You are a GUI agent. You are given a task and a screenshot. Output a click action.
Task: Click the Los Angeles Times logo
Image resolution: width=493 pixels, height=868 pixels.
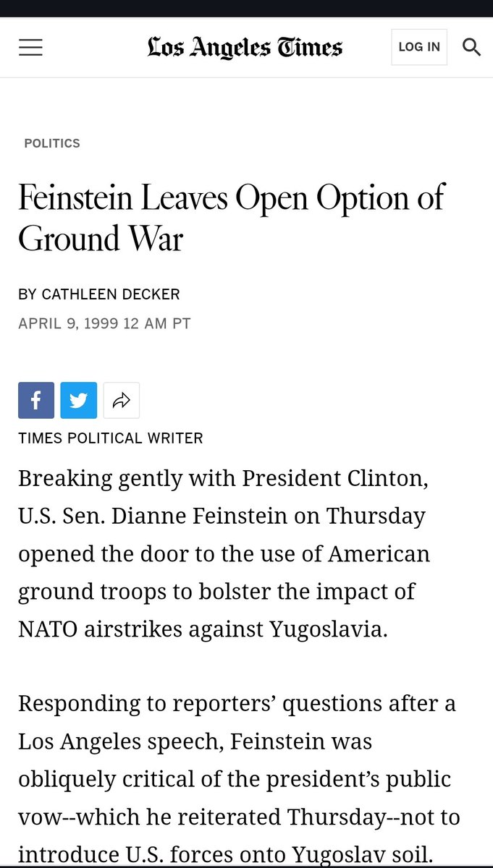pos(245,48)
